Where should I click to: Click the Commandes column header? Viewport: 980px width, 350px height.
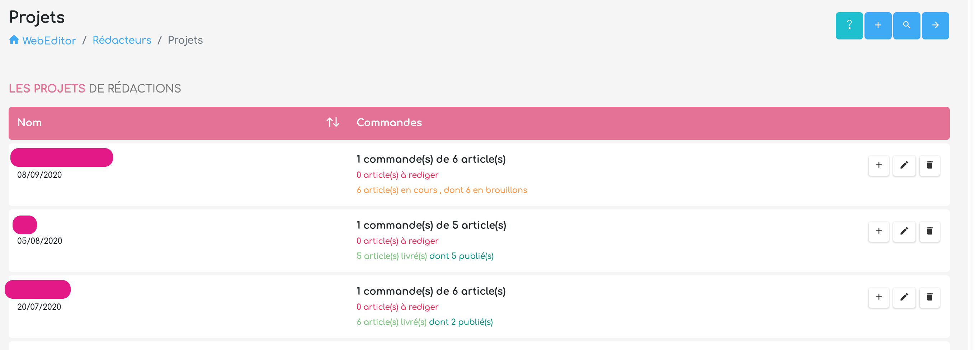[x=389, y=123]
